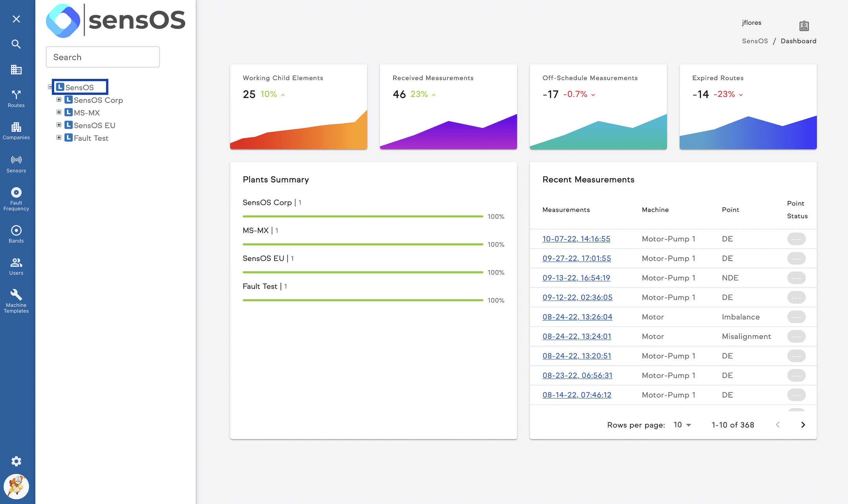Select SensOS EU in the tree

pos(95,125)
